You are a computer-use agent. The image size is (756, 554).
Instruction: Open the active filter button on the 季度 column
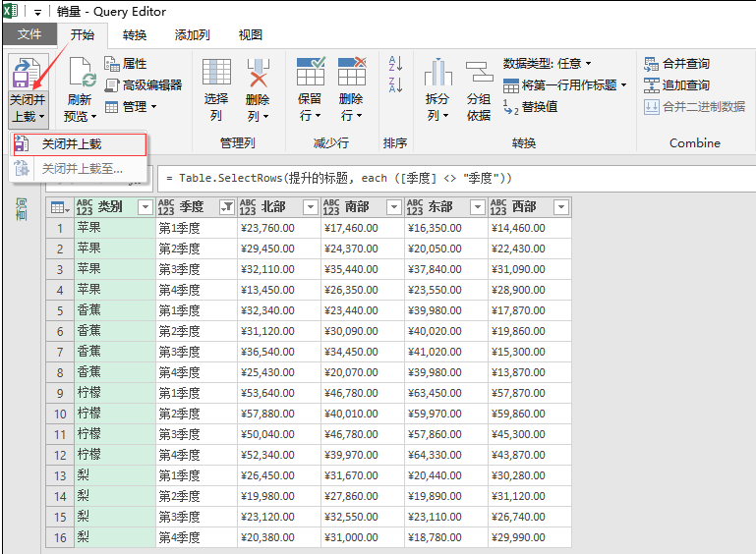pyautogui.click(x=227, y=207)
